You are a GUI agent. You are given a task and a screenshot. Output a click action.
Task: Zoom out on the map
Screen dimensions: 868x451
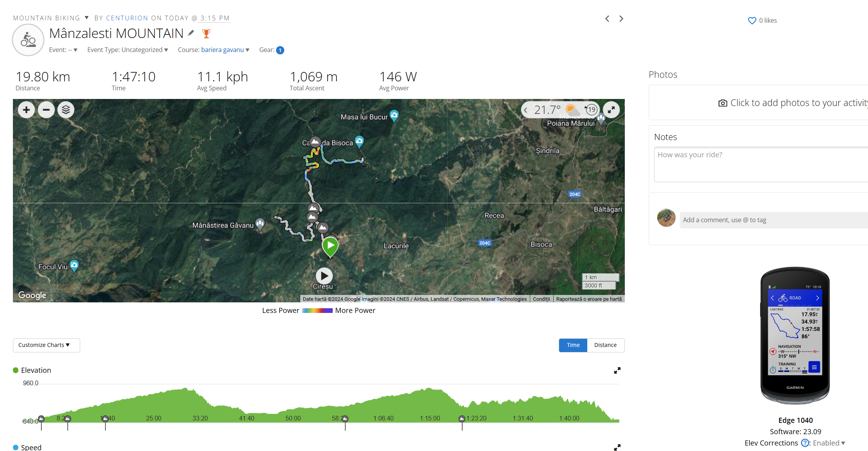(x=46, y=110)
